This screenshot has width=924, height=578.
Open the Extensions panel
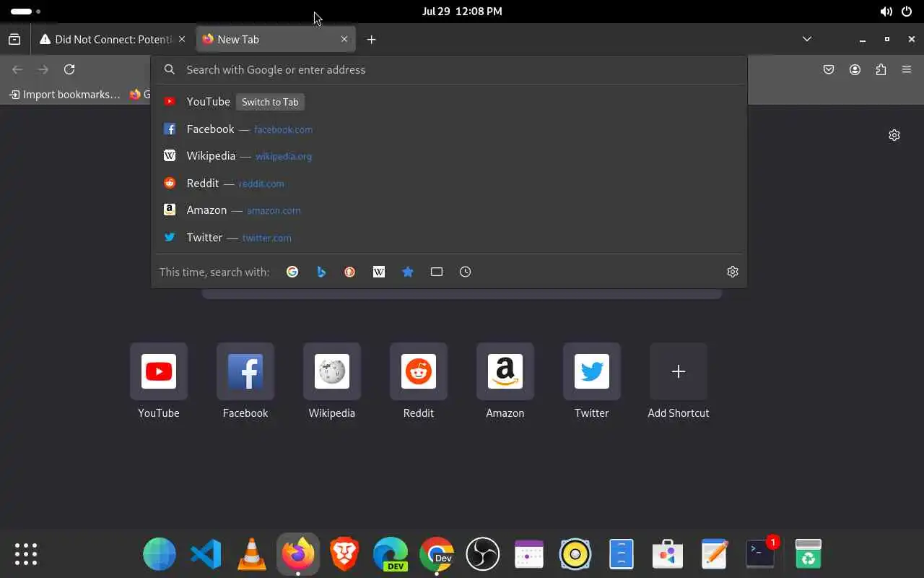[881, 69]
